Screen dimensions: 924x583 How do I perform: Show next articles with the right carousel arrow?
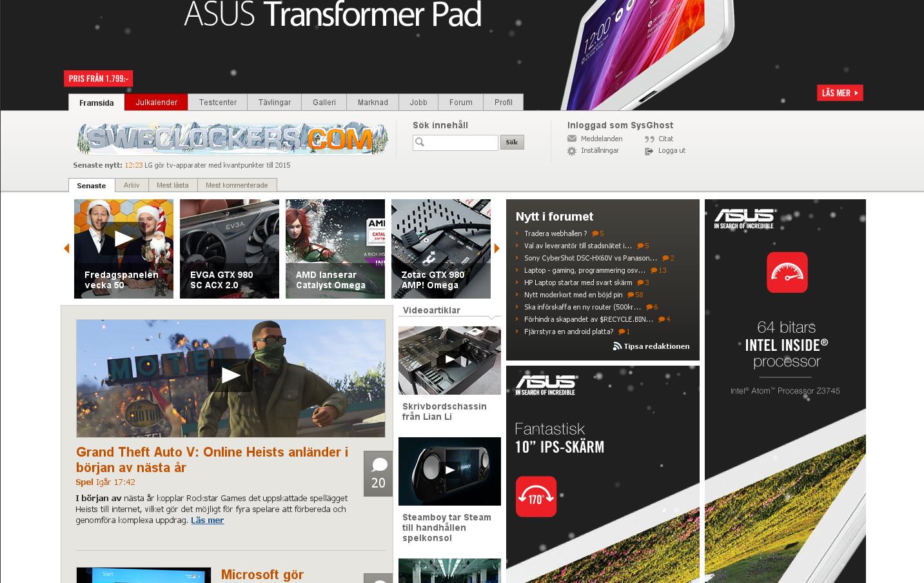point(497,248)
